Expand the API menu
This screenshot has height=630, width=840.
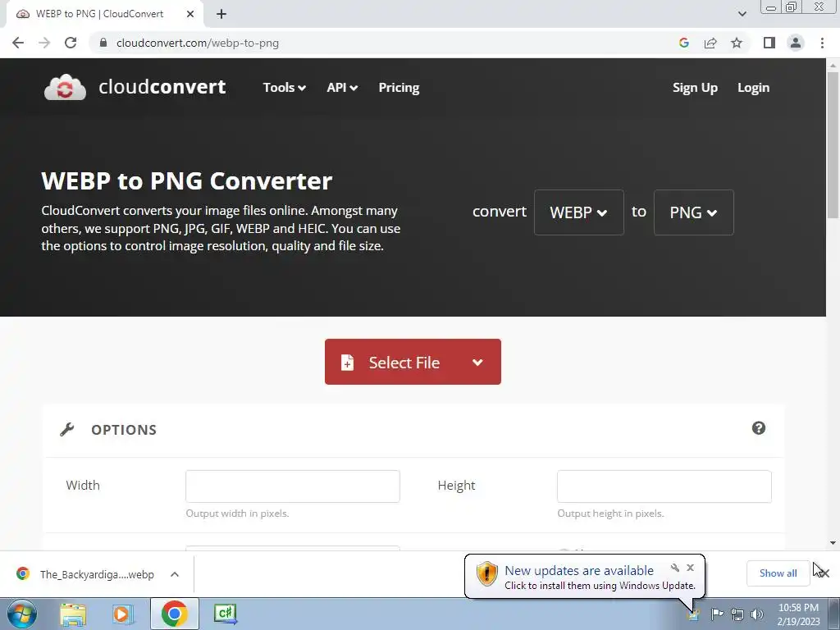(x=342, y=87)
